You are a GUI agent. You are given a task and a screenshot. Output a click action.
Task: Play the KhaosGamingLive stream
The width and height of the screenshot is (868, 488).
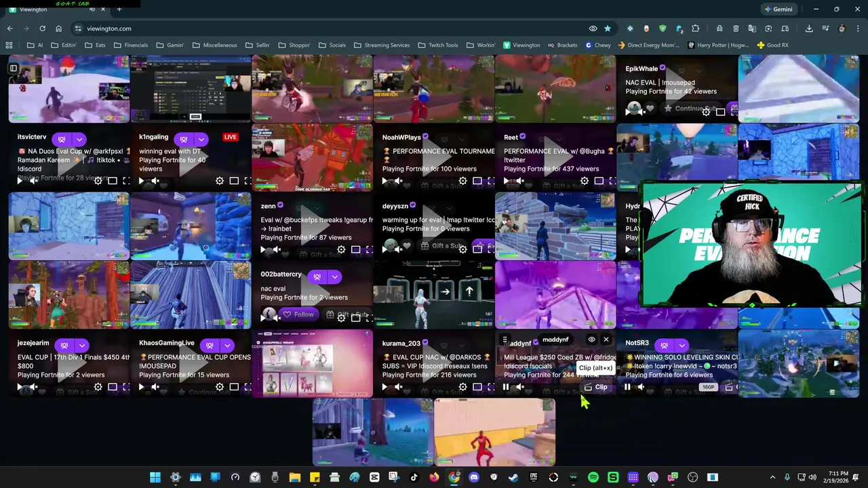click(141, 387)
